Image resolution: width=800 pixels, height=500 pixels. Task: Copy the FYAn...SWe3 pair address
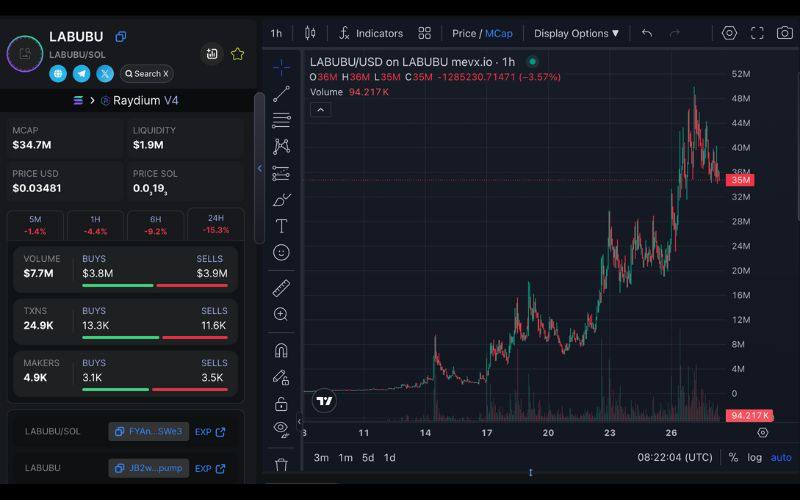click(x=148, y=432)
